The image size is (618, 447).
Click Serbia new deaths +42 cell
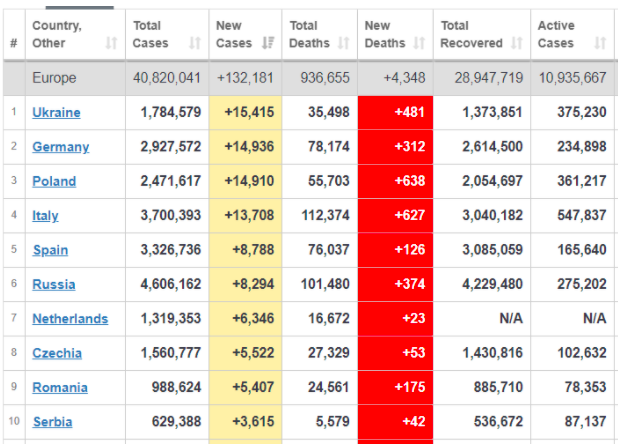coord(395,422)
